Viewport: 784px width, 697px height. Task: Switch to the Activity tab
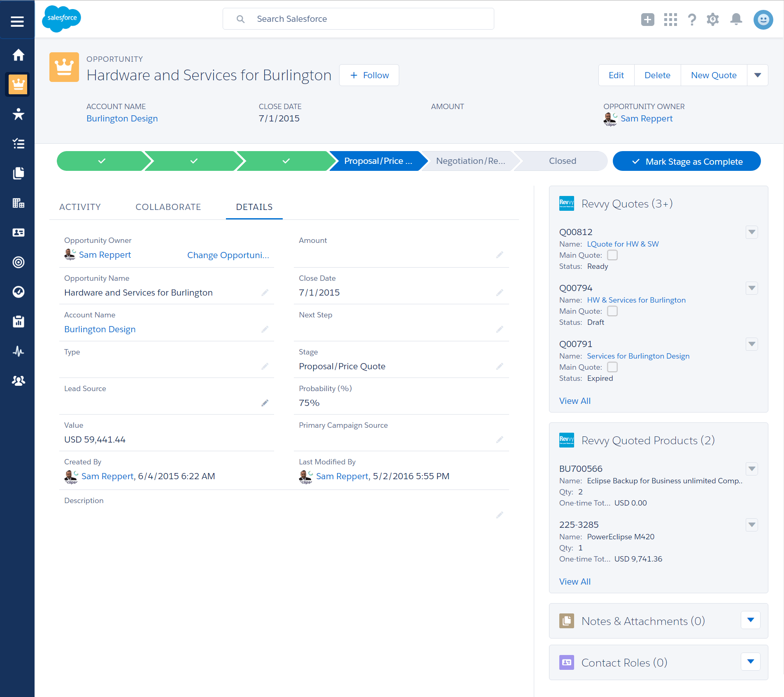80,207
